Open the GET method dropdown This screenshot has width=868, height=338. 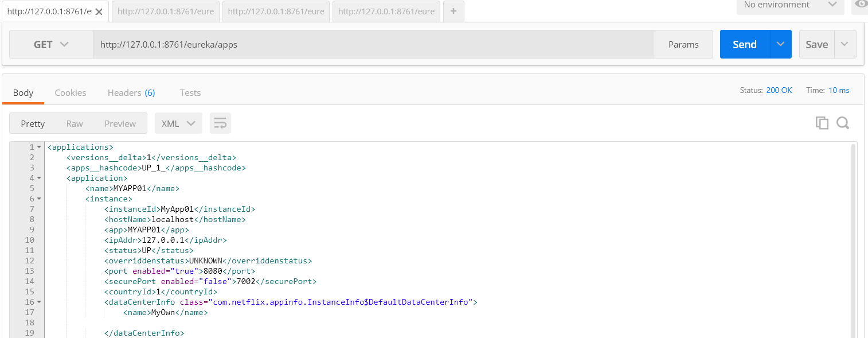point(52,45)
